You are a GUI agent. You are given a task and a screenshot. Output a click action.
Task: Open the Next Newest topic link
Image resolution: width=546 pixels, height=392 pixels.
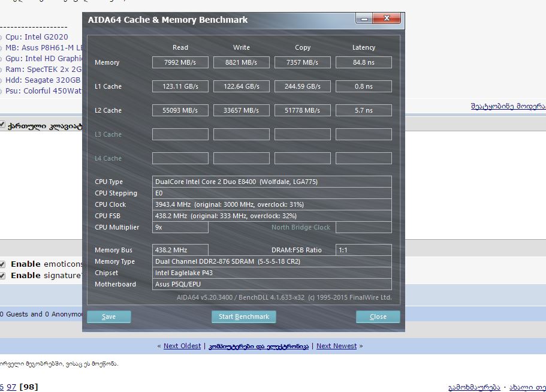pyautogui.click(x=336, y=346)
